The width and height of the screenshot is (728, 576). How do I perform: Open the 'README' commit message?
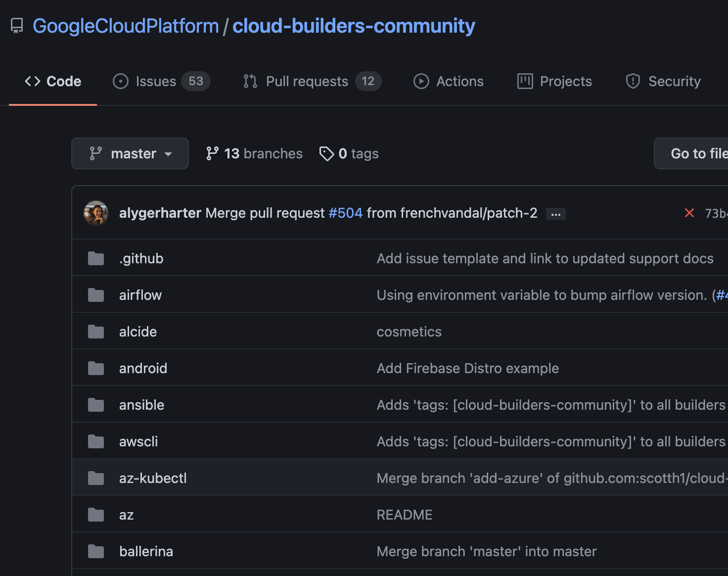[x=405, y=515]
